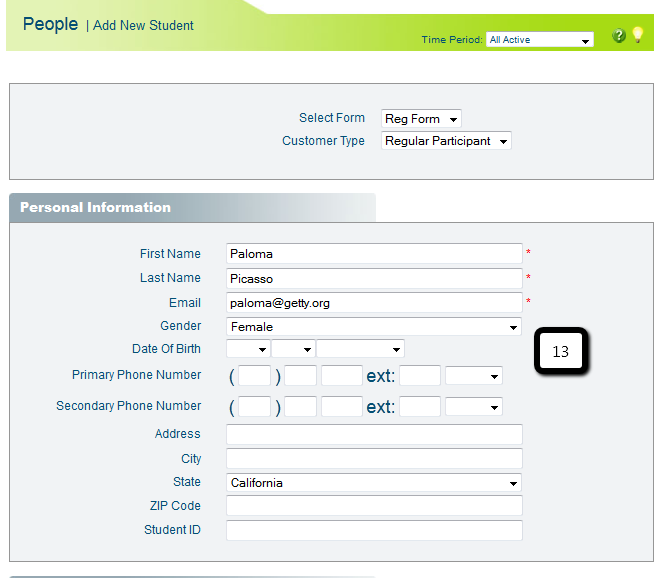Open the Time Period dropdown

click(539, 40)
